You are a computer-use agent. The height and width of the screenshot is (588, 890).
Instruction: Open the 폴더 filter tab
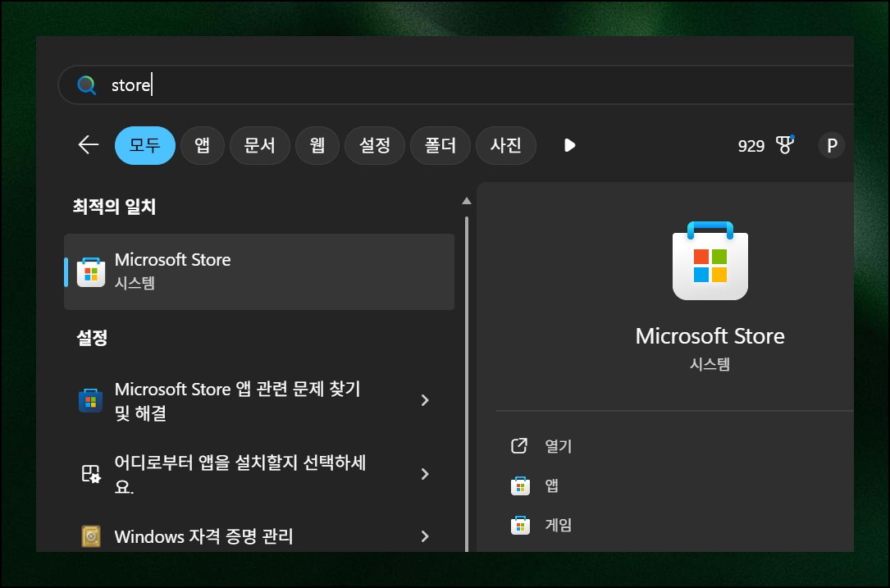click(x=440, y=145)
